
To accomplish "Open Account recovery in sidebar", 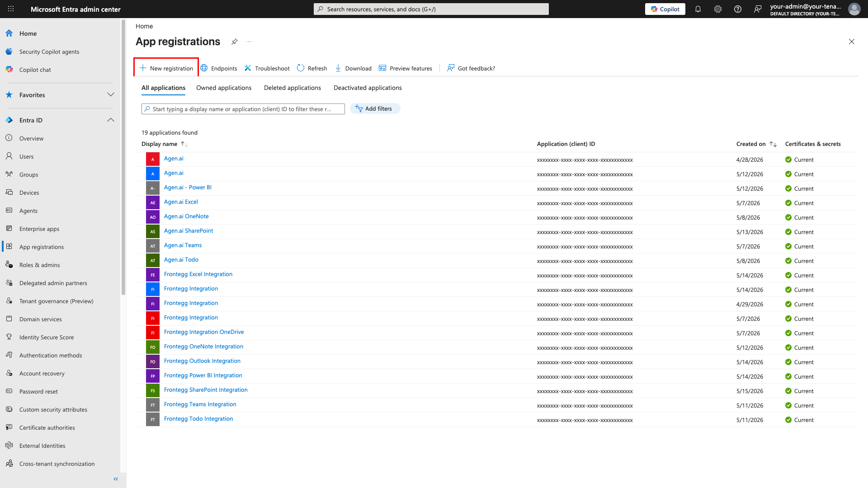I will [x=42, y=373].
